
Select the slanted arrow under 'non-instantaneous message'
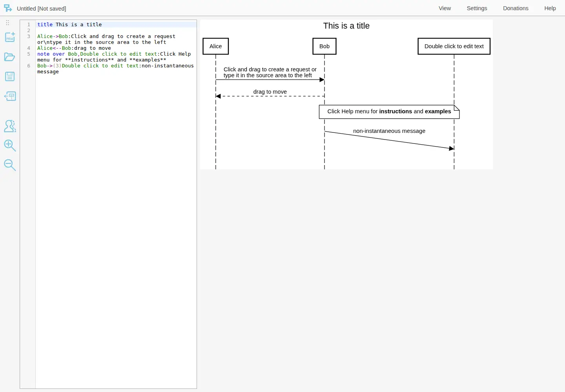pos(389,140)
